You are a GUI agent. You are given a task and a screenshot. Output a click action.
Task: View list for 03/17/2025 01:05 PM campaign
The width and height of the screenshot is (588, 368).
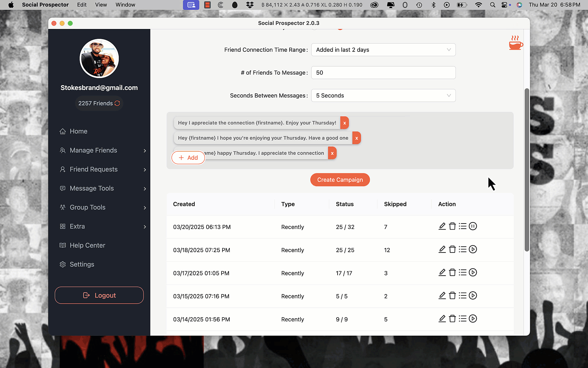(x=462, y=272)
